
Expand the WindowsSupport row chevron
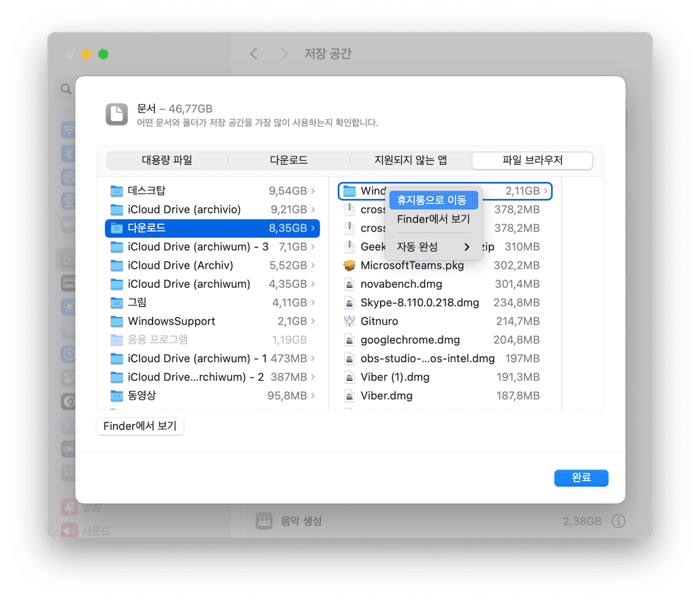(313, 321)
